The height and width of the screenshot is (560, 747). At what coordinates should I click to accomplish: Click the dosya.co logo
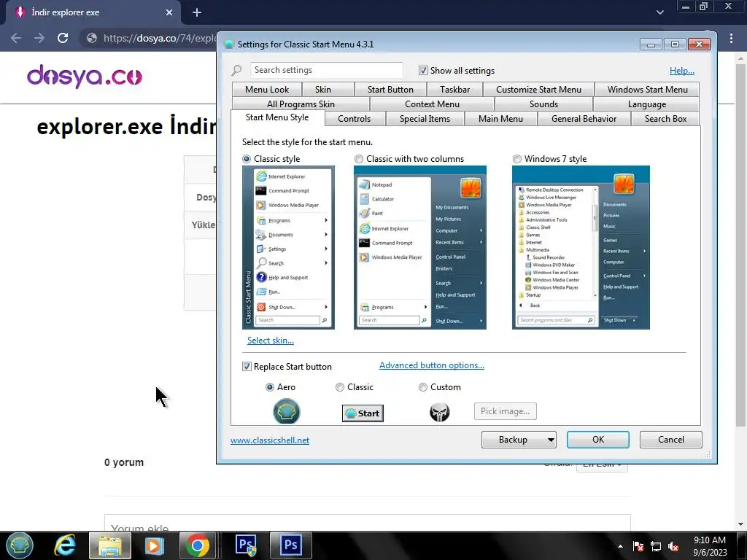tap(85, 76)
